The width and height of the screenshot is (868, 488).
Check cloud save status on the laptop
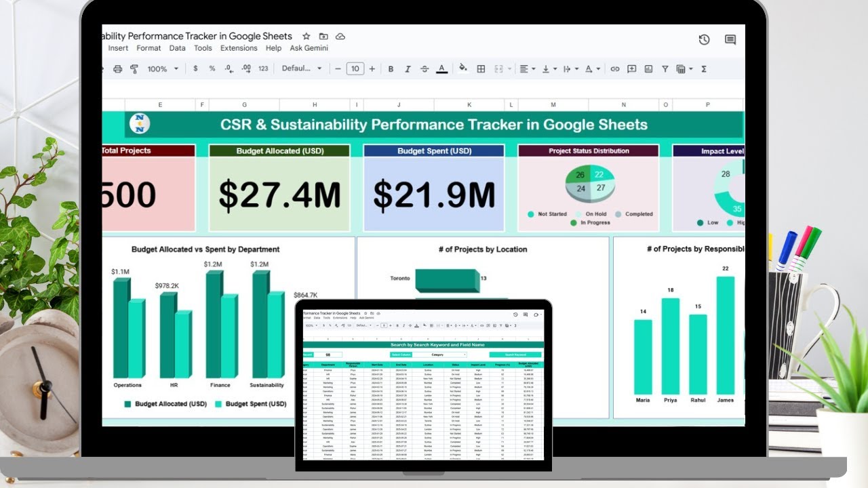tap(340, 37)
